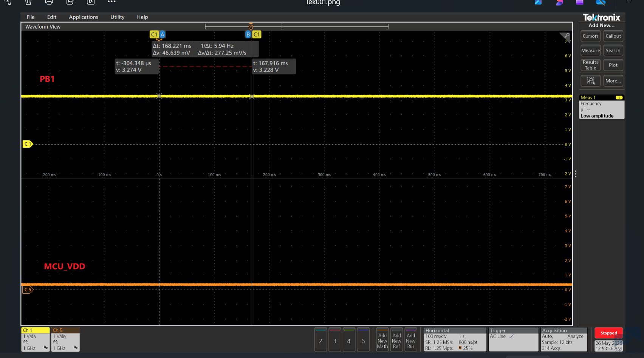Open the Horizontal settings badge
Image resolution: width=644 pixels, height=358 pixels.
[455, 339]
